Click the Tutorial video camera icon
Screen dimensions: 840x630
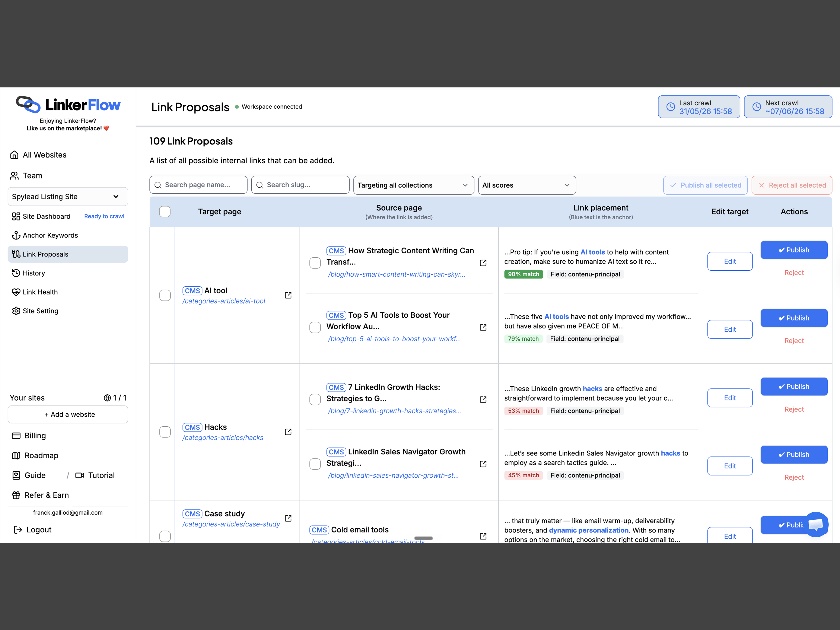click(x=80, y=475)
